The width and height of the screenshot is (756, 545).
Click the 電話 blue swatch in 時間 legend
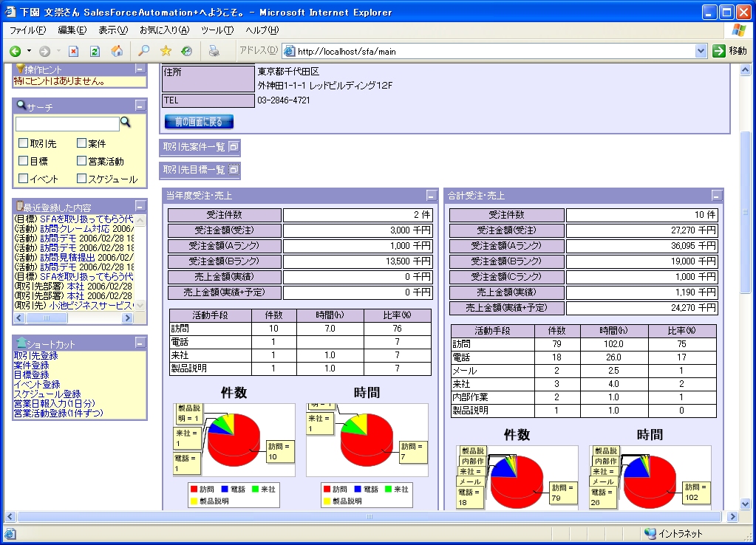tap(358, 489)
